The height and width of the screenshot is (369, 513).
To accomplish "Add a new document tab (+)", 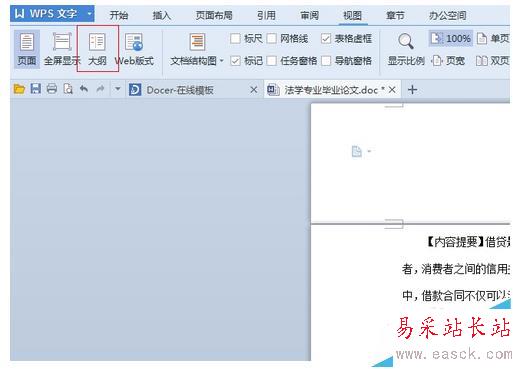I will (x=412, y=90).
